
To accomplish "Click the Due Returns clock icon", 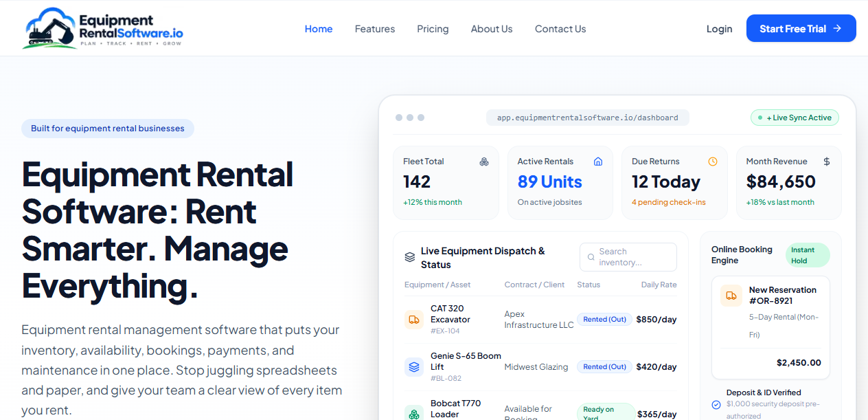I will 713,162.
